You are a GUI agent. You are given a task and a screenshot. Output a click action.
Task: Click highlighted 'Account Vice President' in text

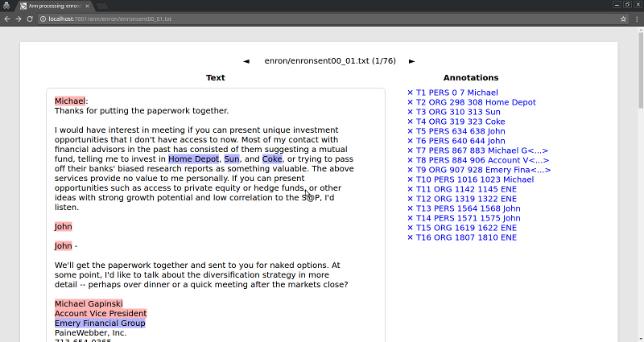click(101, 314)
